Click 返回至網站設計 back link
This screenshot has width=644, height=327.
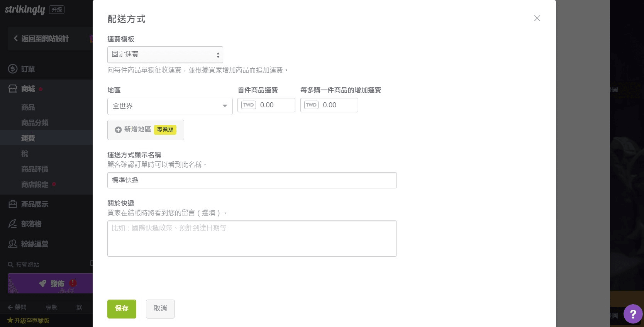42,39
